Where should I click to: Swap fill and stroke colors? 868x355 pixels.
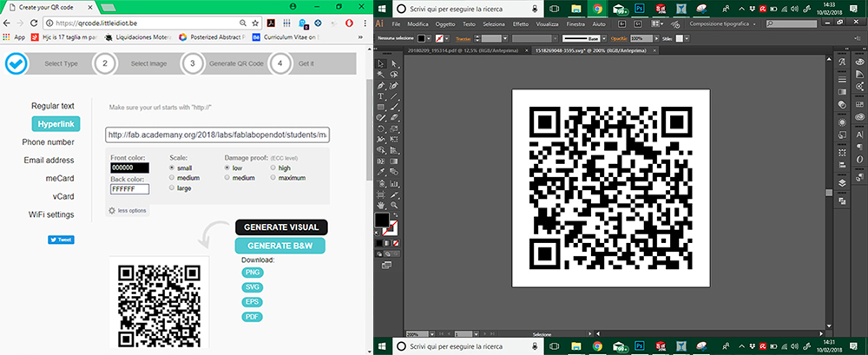click(x=395, y=214)
